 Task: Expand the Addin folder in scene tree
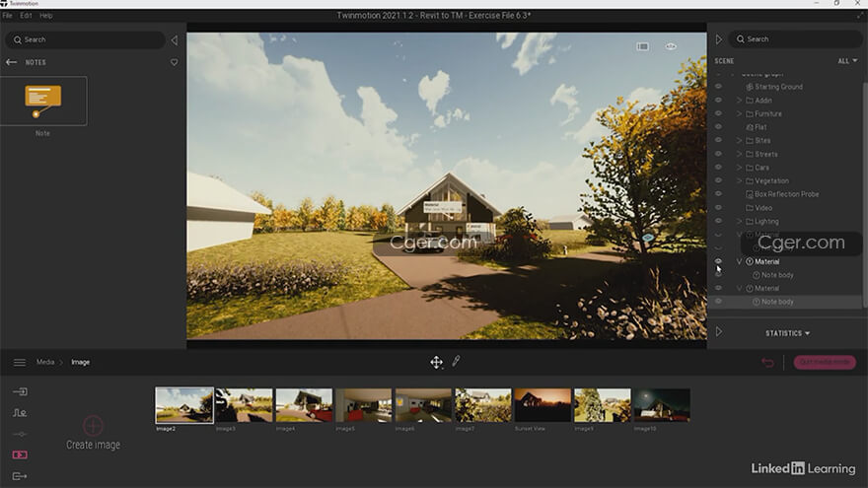pos(739,101)
